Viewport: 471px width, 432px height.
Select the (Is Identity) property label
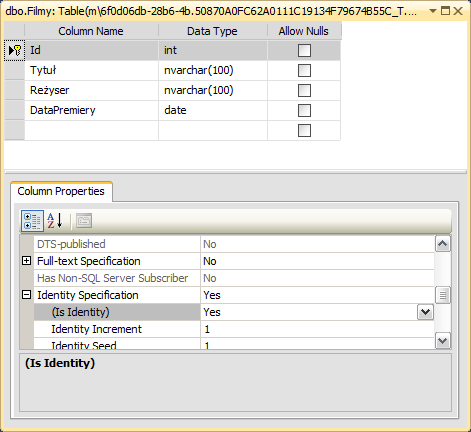point(117,312)
